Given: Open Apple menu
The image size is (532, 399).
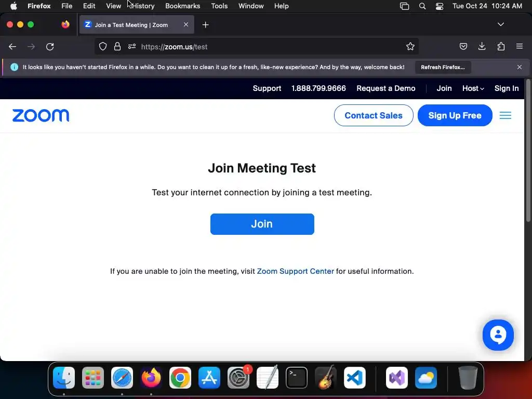Looking at the screenshot, I should [x=14, y=6].
